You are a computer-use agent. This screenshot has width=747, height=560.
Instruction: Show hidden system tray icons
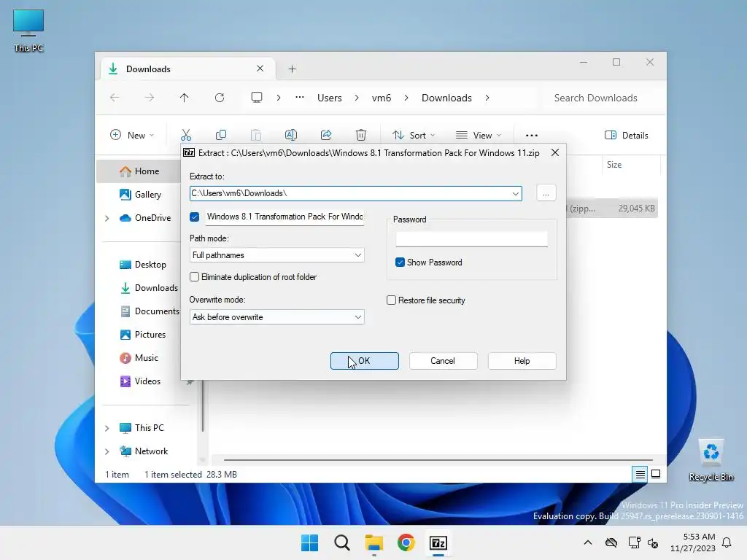(x=588, y=542)
